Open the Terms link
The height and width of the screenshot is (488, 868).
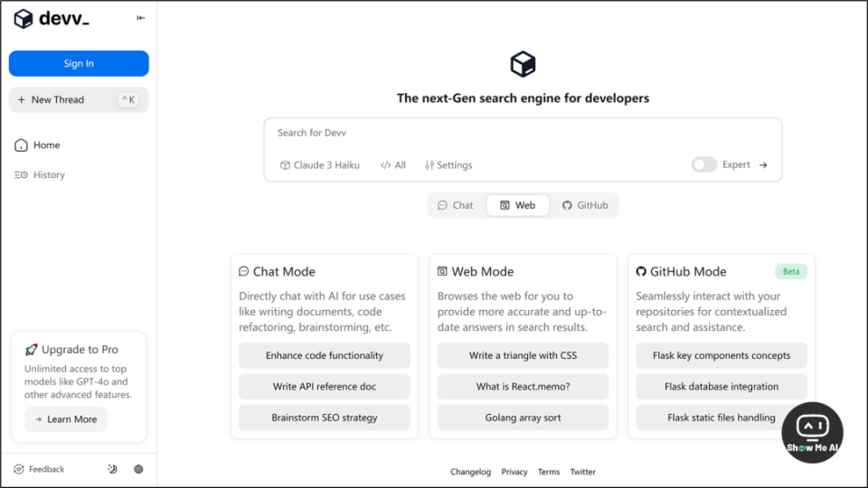point(549,472)
